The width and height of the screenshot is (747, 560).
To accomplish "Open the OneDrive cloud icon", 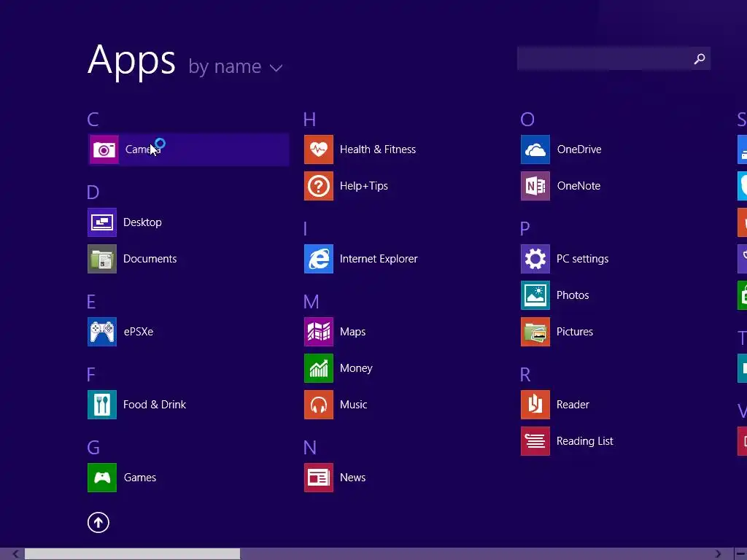I will click(x=535, y=149).
